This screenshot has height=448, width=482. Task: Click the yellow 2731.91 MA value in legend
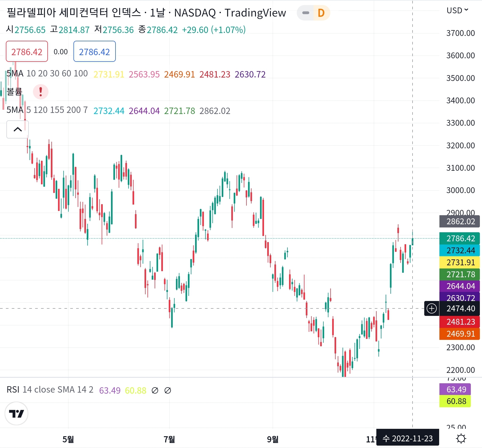(x=109, y=74)
